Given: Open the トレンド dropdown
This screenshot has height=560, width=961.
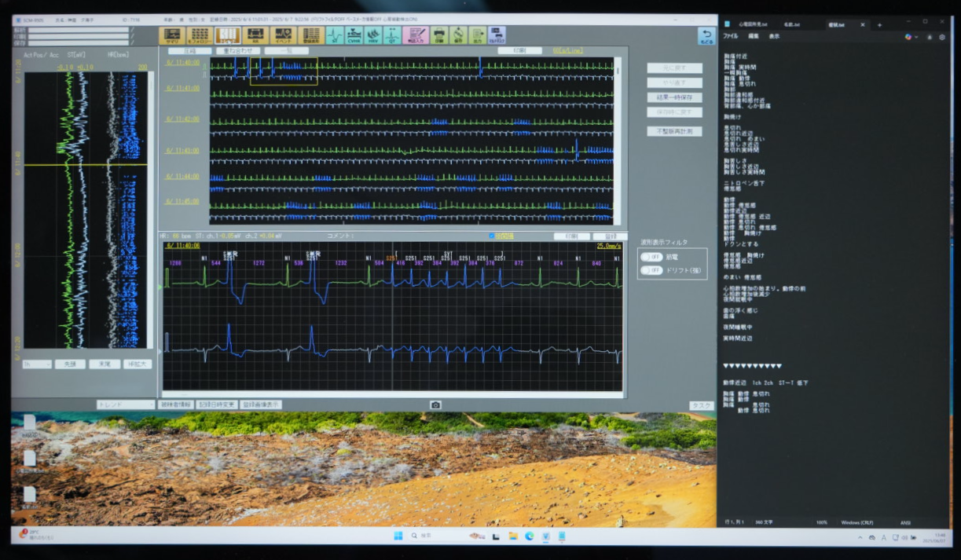Looking at the screenshot, I should 126,404.
